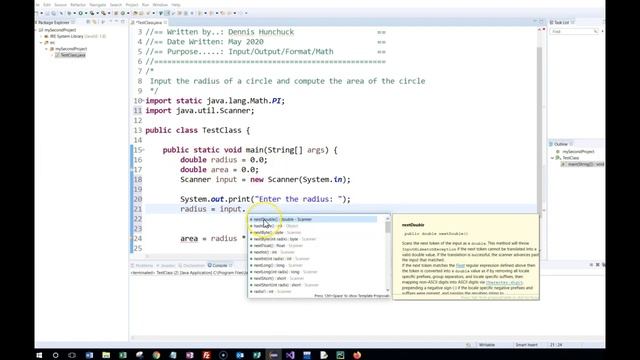Open the Float link in javadoc popup
Screen dimensions: 640x360
[x=460, y=265]
